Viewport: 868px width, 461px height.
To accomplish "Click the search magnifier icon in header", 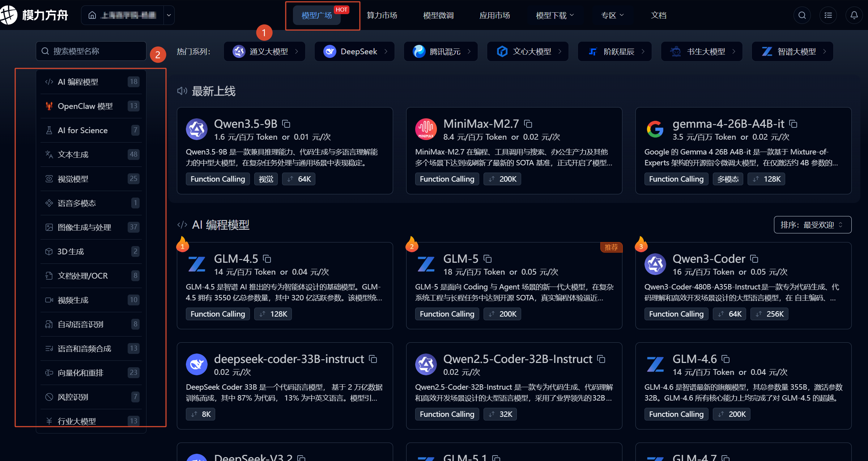I will (802, 15).
